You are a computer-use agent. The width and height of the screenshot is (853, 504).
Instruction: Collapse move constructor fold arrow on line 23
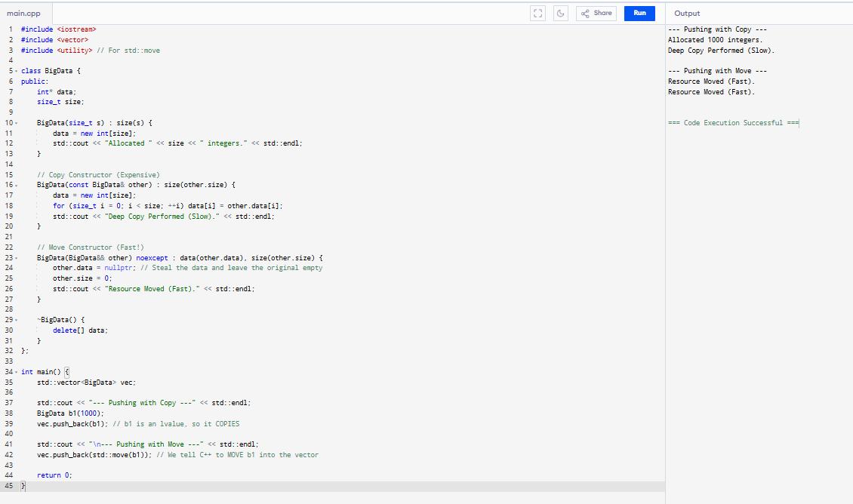[x=17, y=258]
